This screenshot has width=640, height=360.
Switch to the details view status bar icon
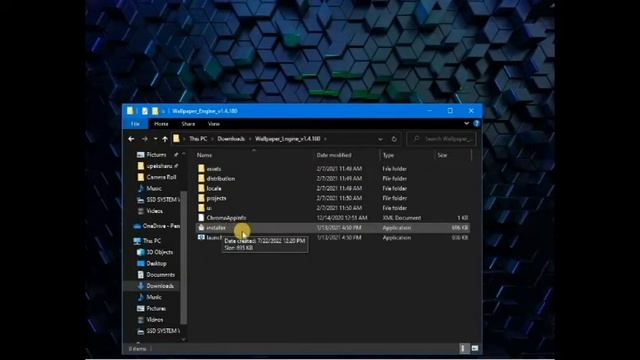(463, 348)
